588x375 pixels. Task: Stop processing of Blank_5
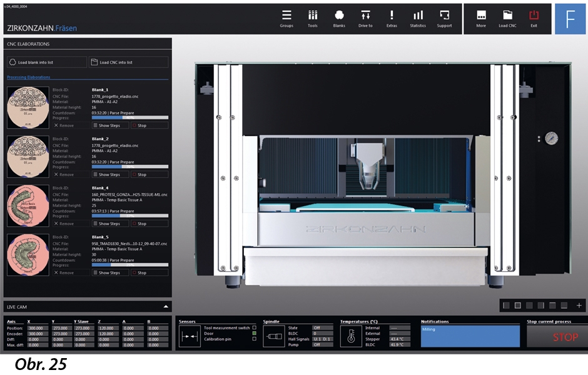click(x=150, y=272)
